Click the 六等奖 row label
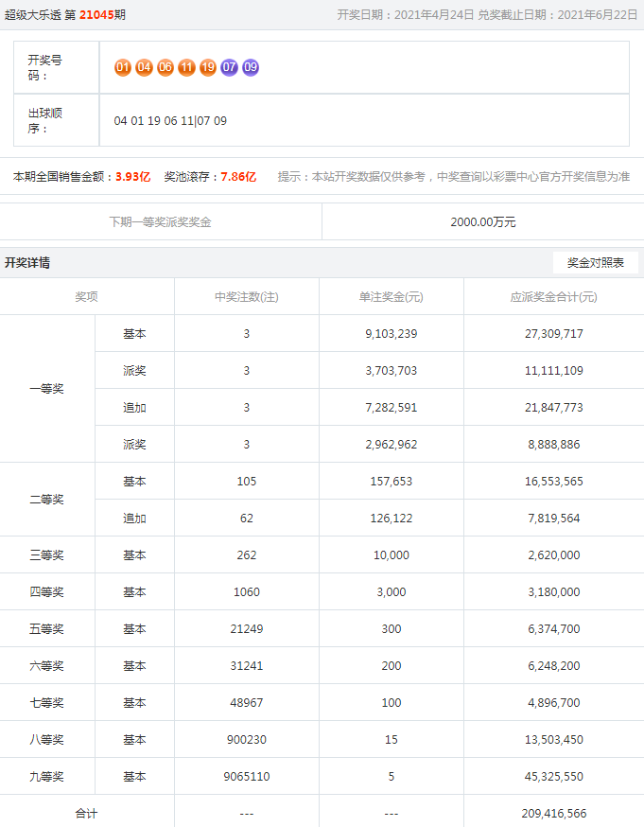644x827 pixels. (x=47, y=666)
